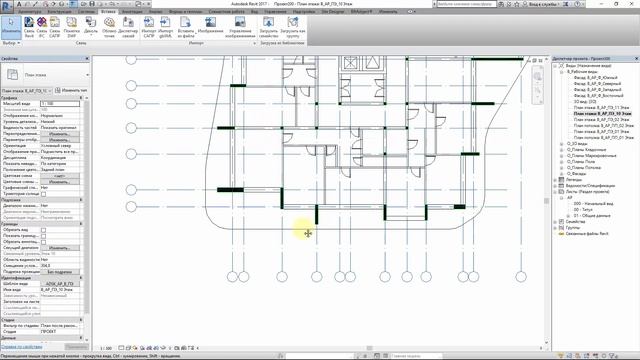
Task: Switch to the Architecture (Архитектура) ribbon tab
Action: coord(29,11)
